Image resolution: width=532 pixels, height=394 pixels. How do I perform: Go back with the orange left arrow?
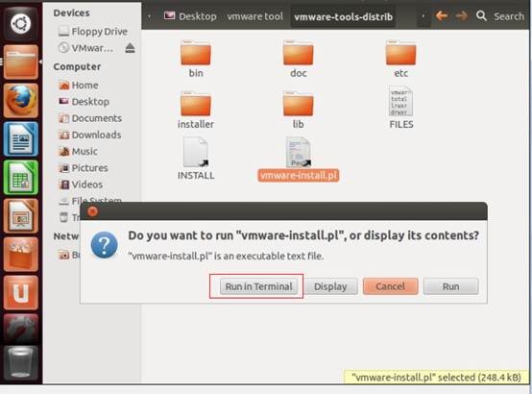[x=442, y=15]
